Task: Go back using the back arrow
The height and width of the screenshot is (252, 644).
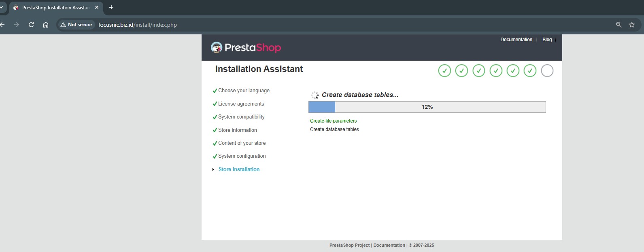Action: tap(3, 25)
